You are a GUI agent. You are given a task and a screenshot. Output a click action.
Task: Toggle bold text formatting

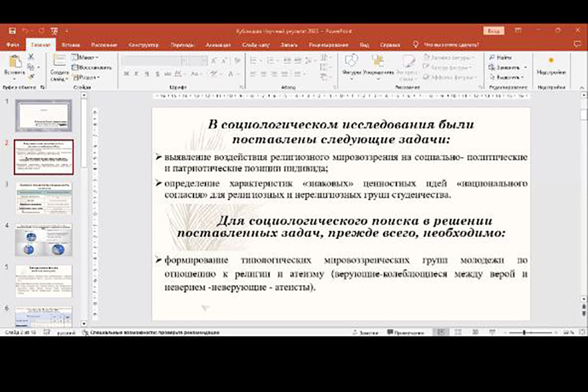click(126, 74)
